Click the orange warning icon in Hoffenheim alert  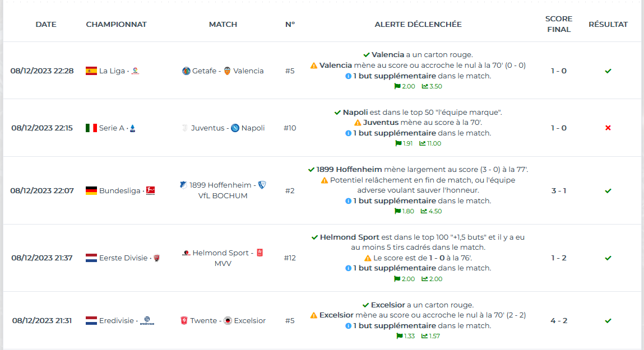[324, 180]
